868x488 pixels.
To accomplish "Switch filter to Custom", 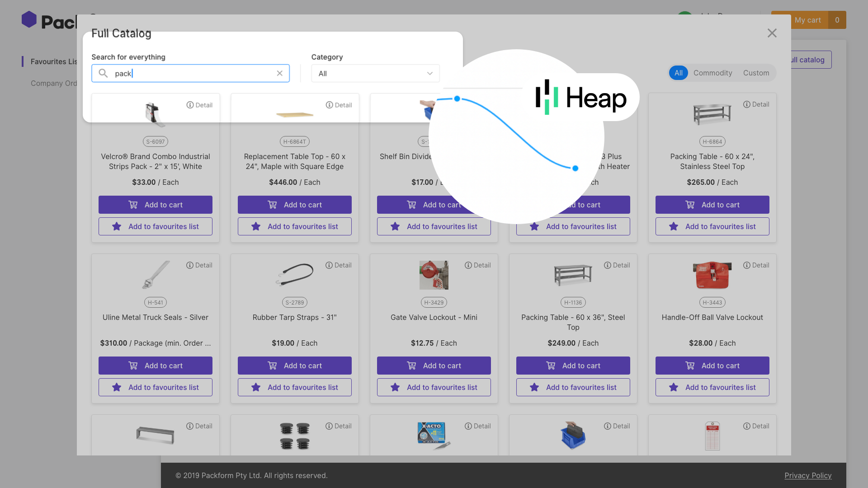I will tap(756, 73).
